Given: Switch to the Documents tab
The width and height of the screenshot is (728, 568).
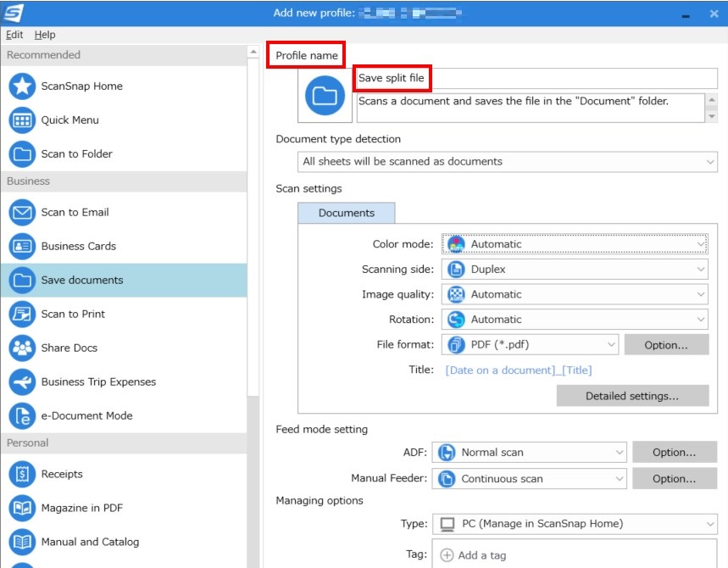Looking at the screenshot, I should [347, 213].
